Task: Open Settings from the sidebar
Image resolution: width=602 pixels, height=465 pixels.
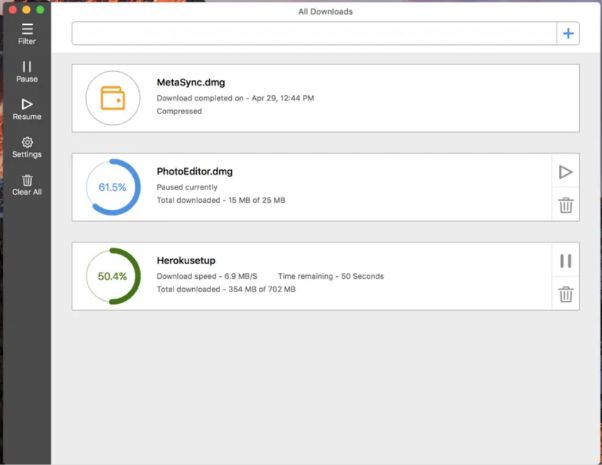Action: 27,147
